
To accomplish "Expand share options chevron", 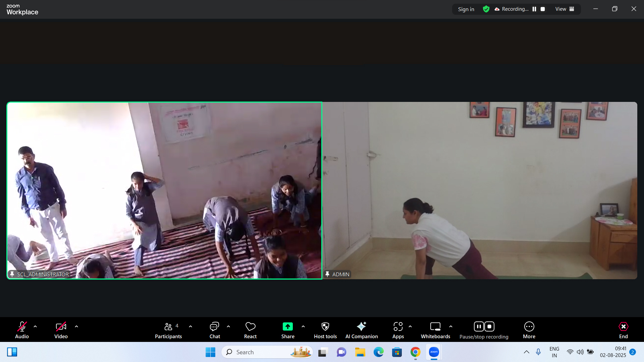I will tap(303, 326).
